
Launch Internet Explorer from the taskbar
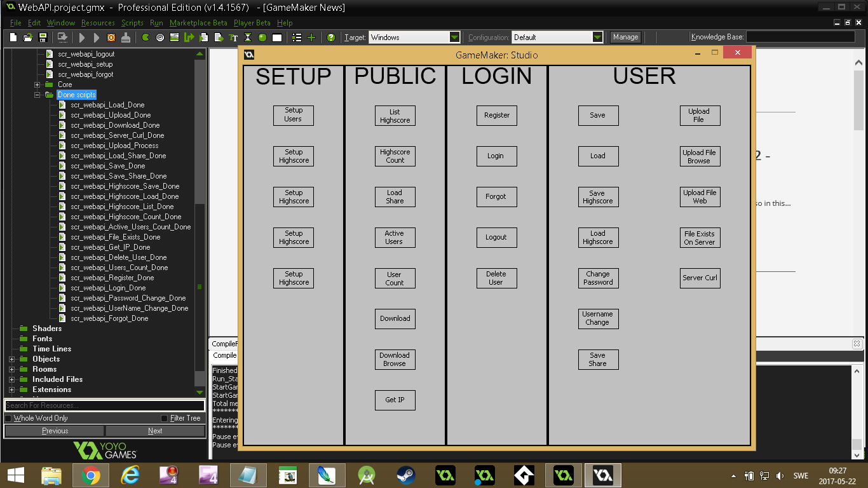coord(130,475)
